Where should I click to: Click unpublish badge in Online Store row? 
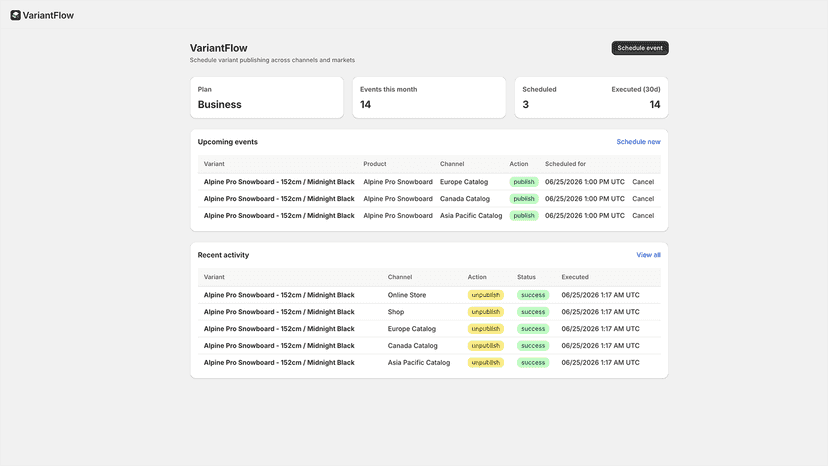(x=486, y=295)
